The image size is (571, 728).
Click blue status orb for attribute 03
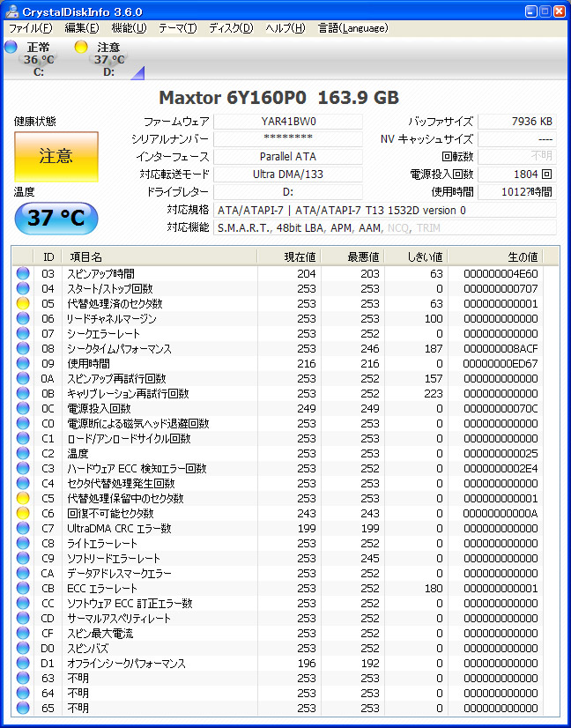point(23,273)
